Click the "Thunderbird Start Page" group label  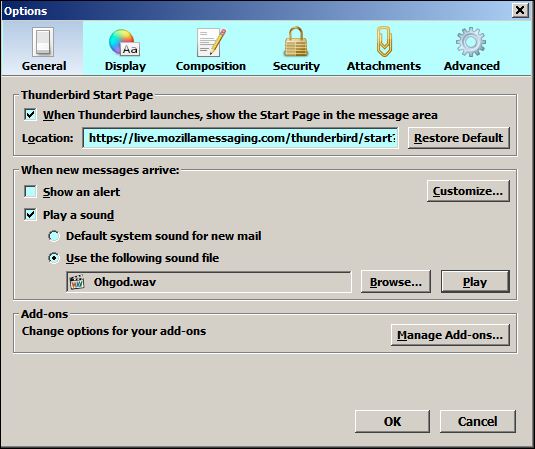click(x=87, y=95)
